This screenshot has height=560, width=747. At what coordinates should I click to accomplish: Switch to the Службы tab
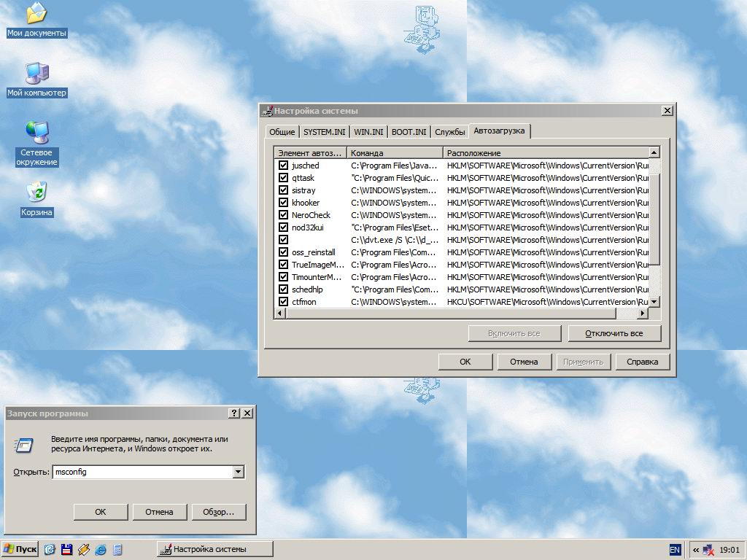(449, 132)
